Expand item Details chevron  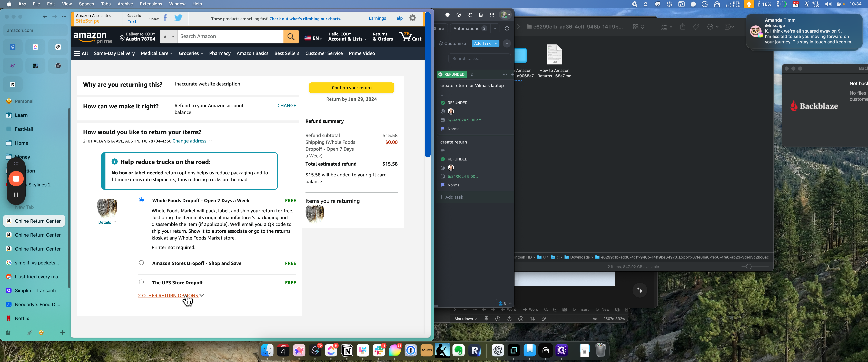click(x=115, y=222)
